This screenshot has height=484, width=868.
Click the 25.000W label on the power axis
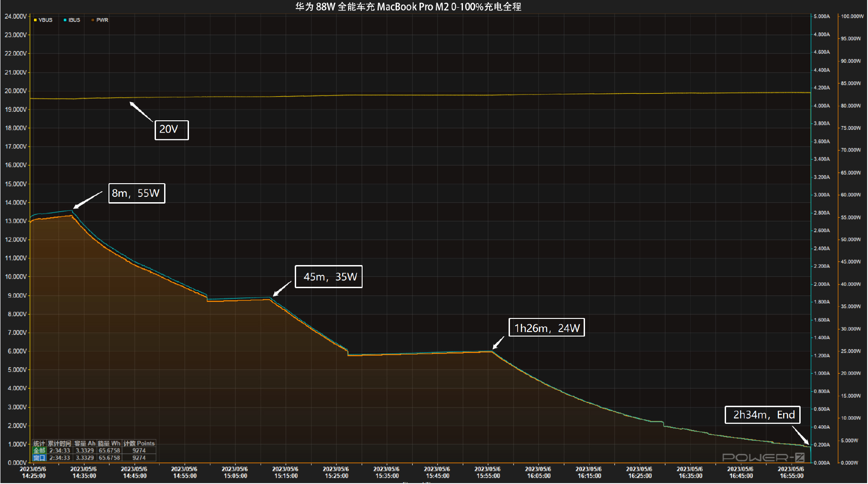pyautogui.click(x=851, y=351)
